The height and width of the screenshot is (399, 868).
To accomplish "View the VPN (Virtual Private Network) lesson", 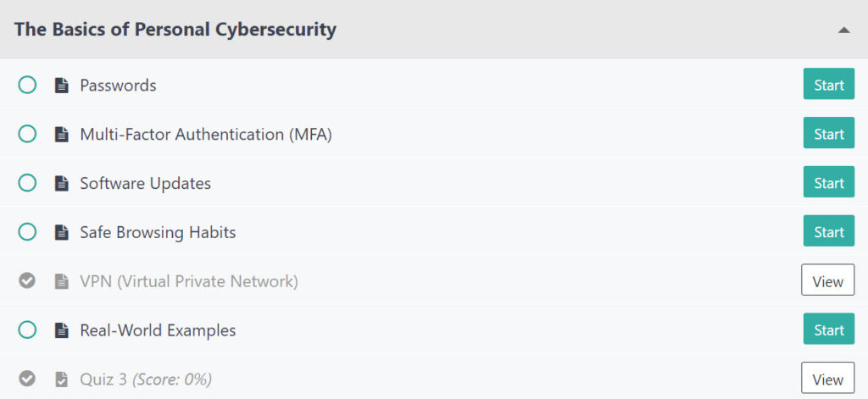I will point(827,281).
